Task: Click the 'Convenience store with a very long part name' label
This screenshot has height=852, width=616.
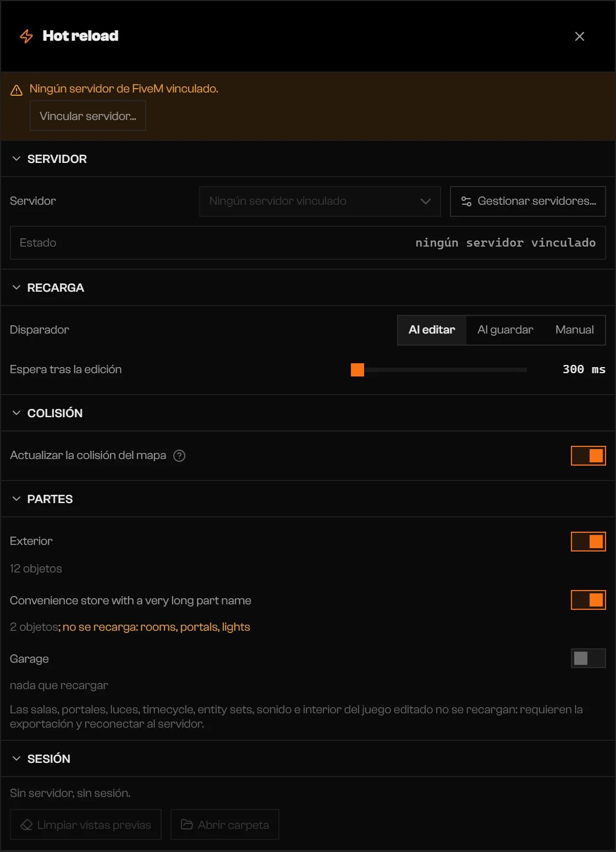Action: click(130, 600)
